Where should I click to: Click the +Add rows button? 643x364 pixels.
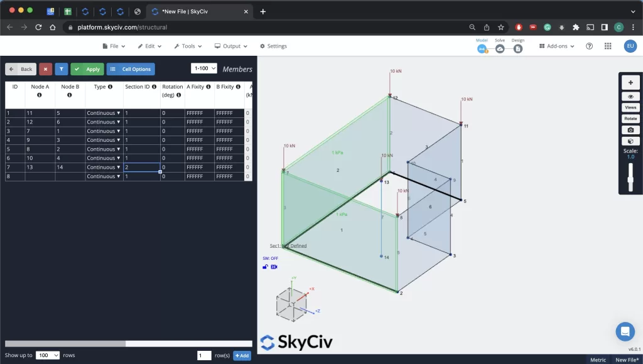coord(242,355)
